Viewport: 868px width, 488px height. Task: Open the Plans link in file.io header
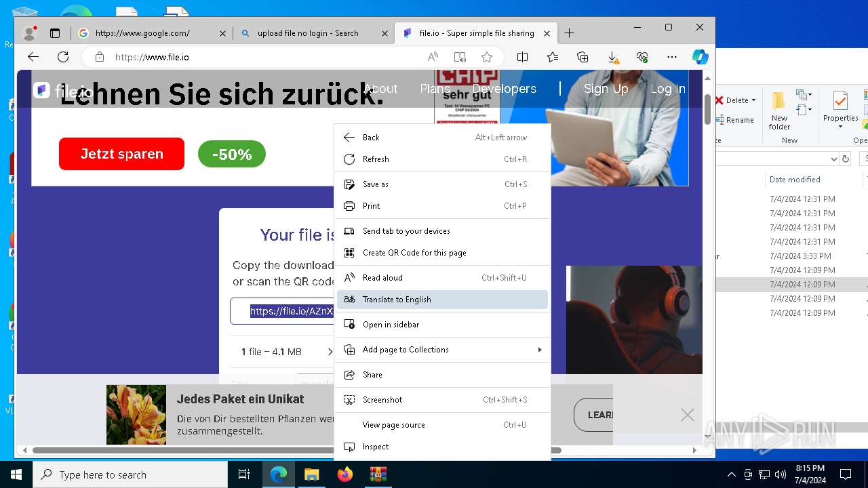pyautogui.click(x=435, y=89)
